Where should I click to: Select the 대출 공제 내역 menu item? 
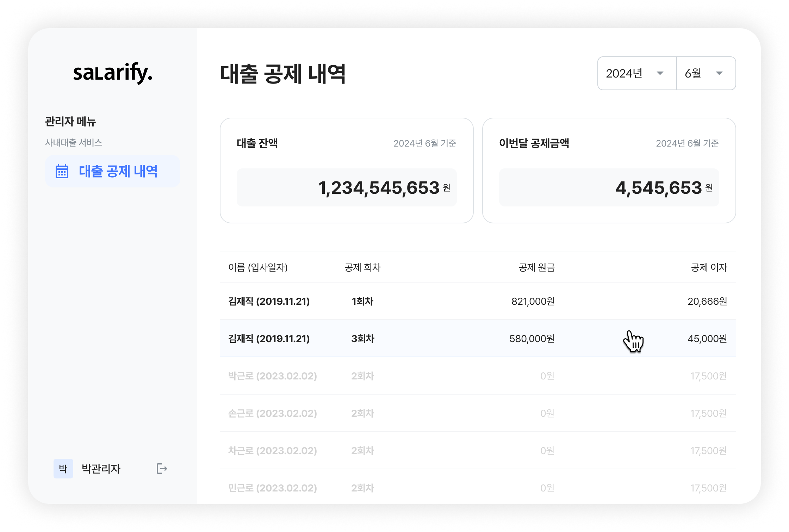[118, 171]
